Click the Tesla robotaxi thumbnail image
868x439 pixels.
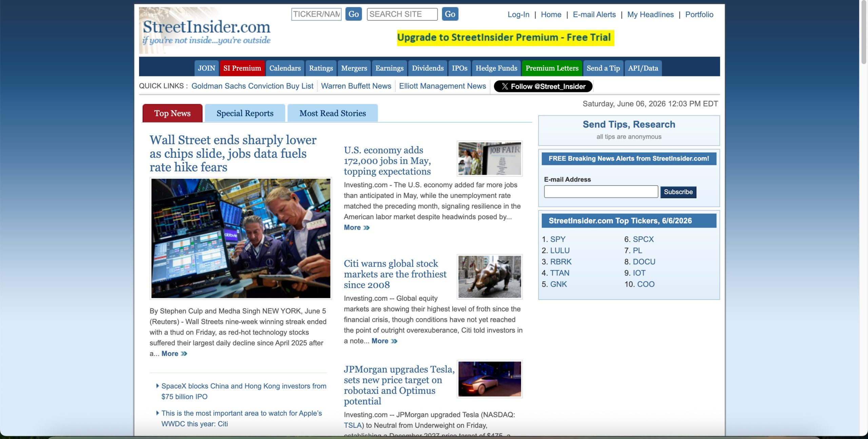coord(490,379)
